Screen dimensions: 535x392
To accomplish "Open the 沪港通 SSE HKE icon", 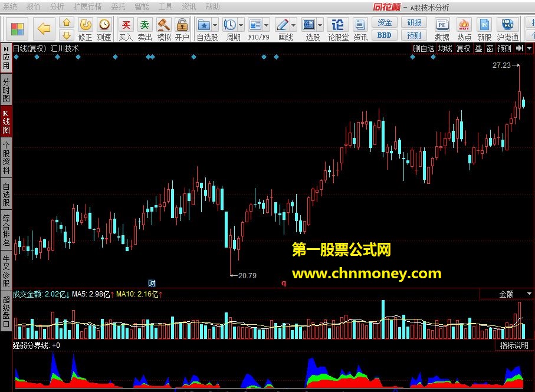I will [508, 29].
